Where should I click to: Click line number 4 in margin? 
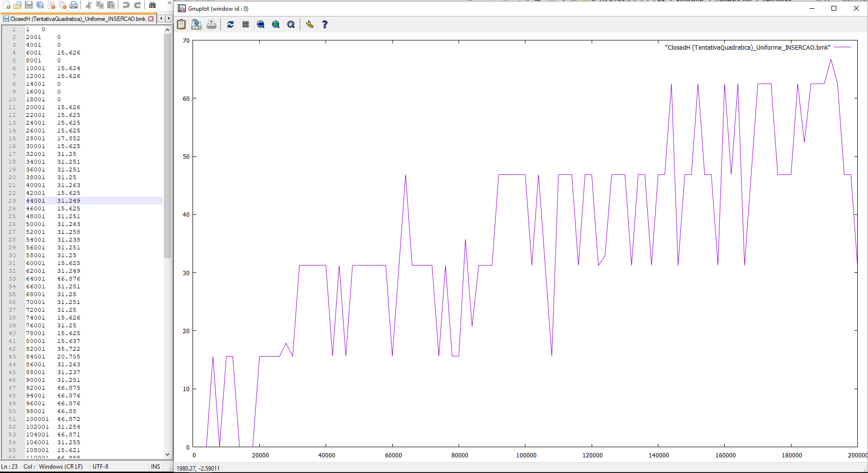[x=14, y=53]
